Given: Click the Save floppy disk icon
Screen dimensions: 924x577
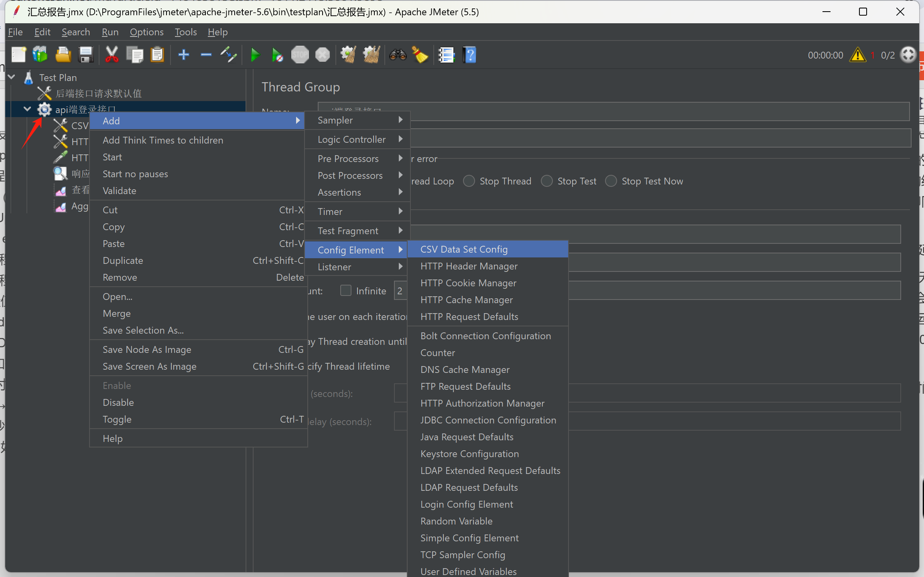Looking at the screenshot, I should coord(86,55).
